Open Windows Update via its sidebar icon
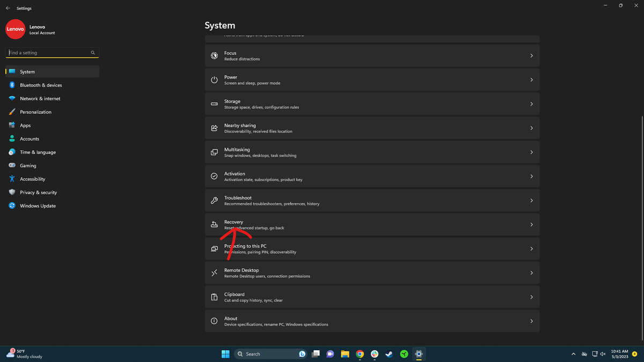The height and width of the screenshot is (362, 644). 12,205
